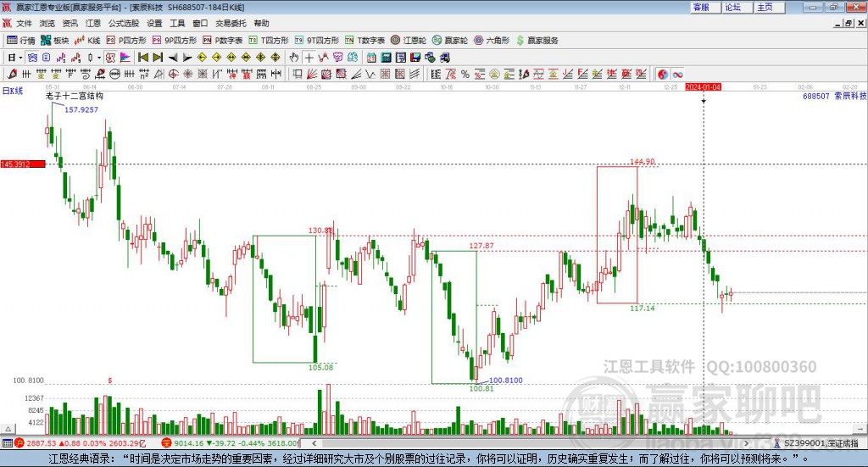Viewport: 868px width, 467px height.
Task: Toggle the crosshair cursor tool
Action: click(x=309, y=57)
